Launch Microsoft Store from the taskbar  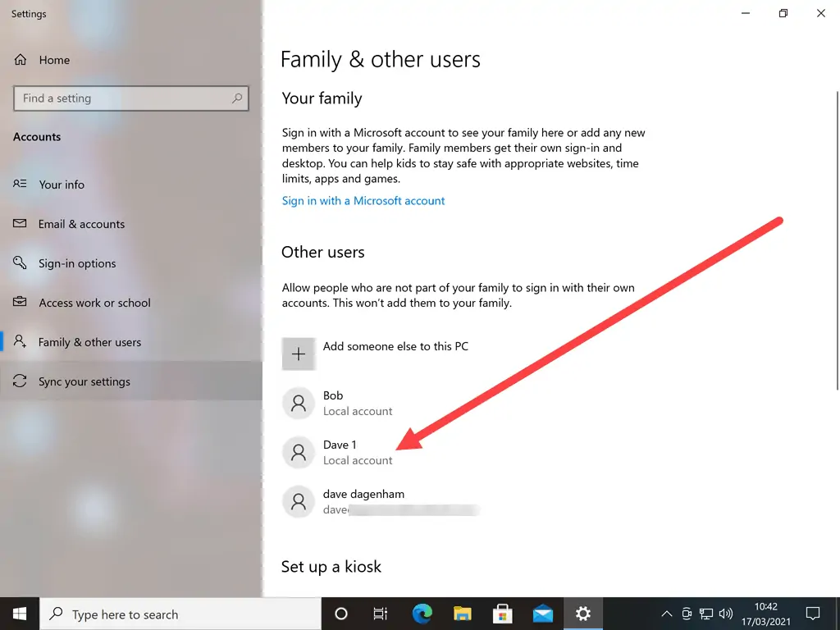coord(503,614)
